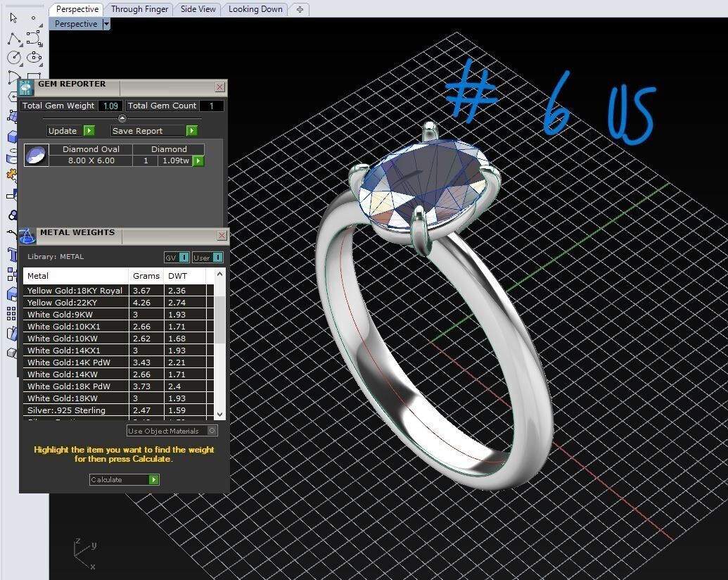
Task: Click the Gem Reporter panel icon
Action: coord(25,88)
